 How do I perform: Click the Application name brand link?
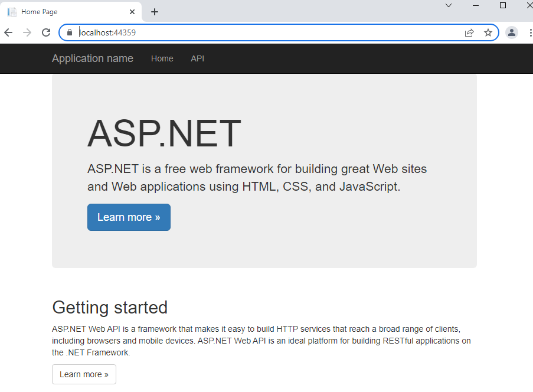pyautogui.click(x=93, y=58)
